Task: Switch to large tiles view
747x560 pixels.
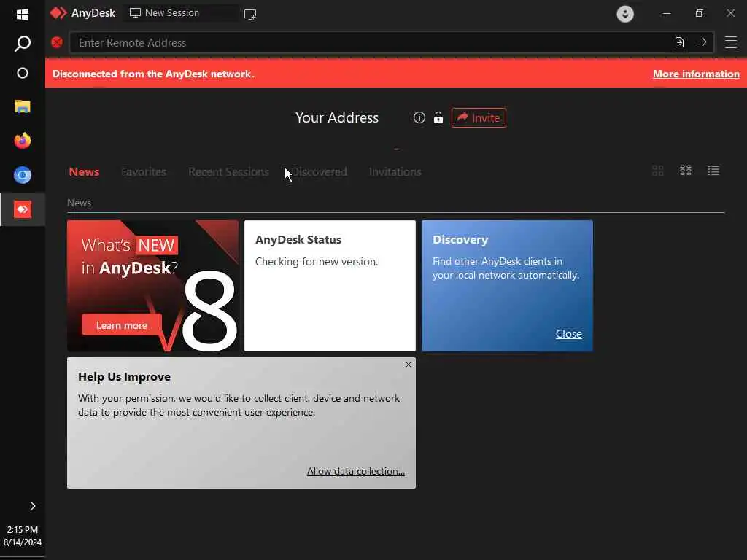Action: 658,171
